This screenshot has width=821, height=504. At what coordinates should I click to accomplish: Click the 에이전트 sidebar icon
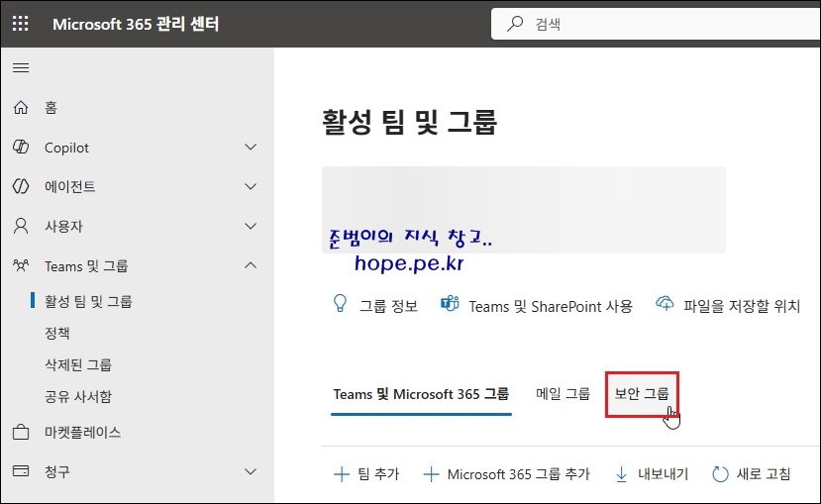pos(21,186)
